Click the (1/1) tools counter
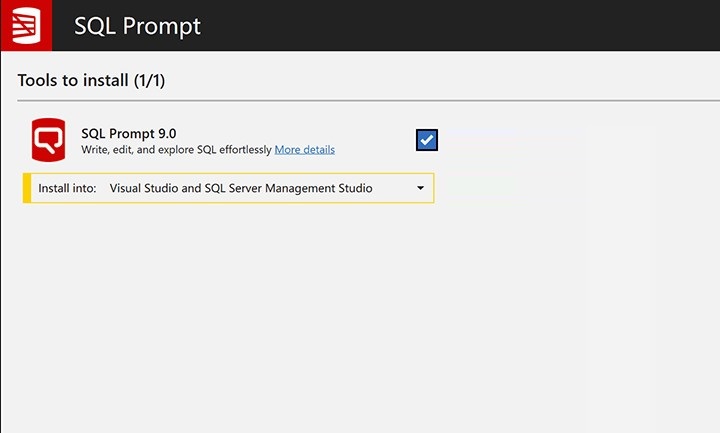Image resolution: width=720 pixels, height=433 pixels. [x=149, y=81]
